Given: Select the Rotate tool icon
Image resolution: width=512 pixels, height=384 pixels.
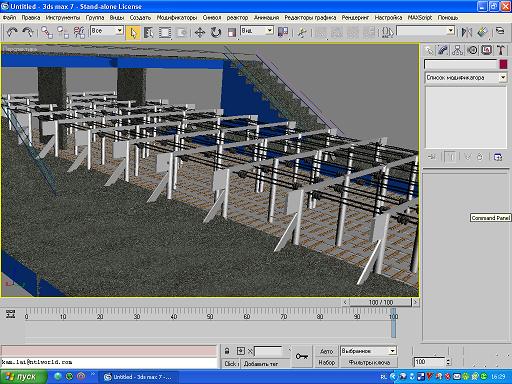Looking at the screenshot, I should pyautogui.click(x=216, y=32).
